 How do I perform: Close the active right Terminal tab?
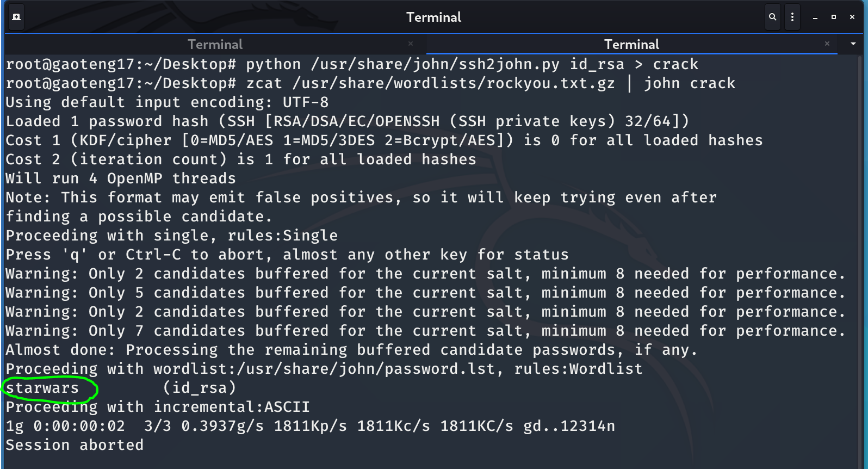[x=827, y=44]
